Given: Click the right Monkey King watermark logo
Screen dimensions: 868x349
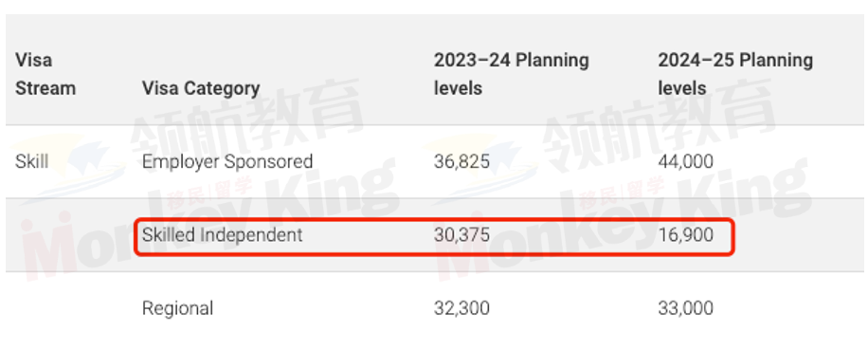Looking at the screenshot, I should coord(620,222).
